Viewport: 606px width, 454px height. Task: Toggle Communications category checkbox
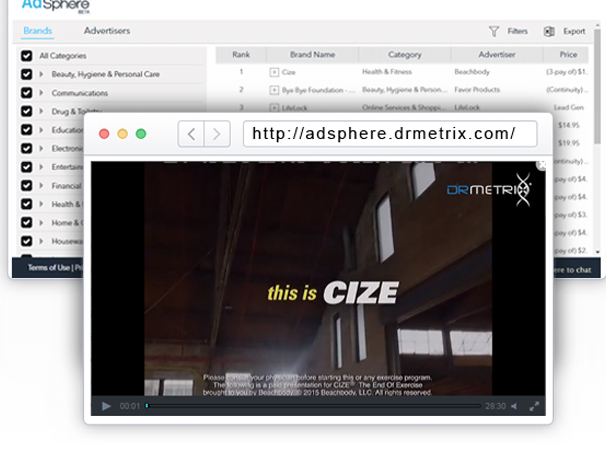point(27,93)
